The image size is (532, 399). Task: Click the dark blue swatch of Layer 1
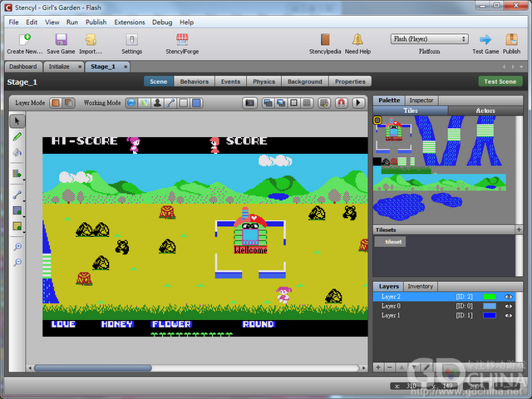pos(490,316)
